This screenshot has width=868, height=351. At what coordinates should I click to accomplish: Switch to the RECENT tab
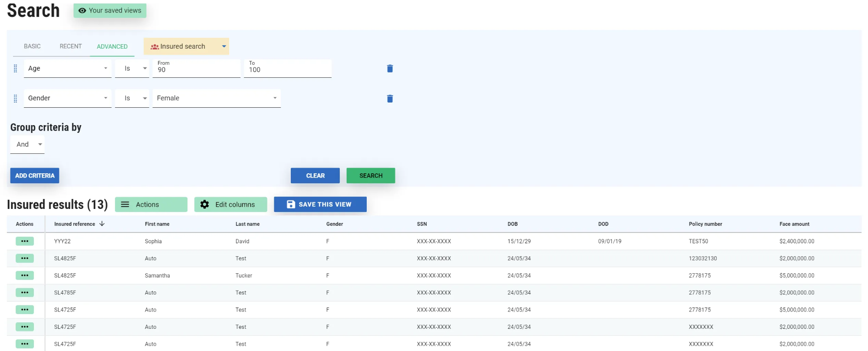pyautogui.click(x=71, y=46)
